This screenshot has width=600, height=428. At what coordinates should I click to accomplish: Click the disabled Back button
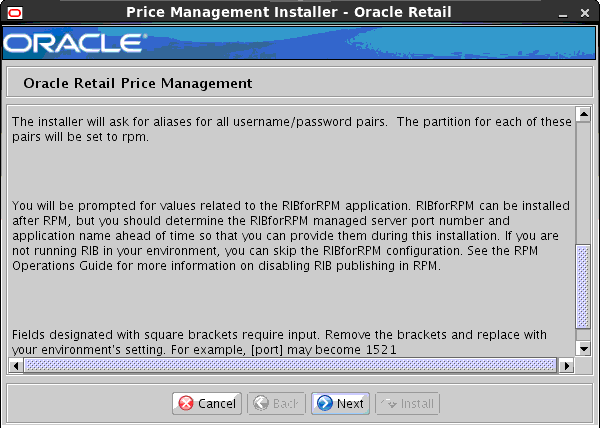pos(276,403)
